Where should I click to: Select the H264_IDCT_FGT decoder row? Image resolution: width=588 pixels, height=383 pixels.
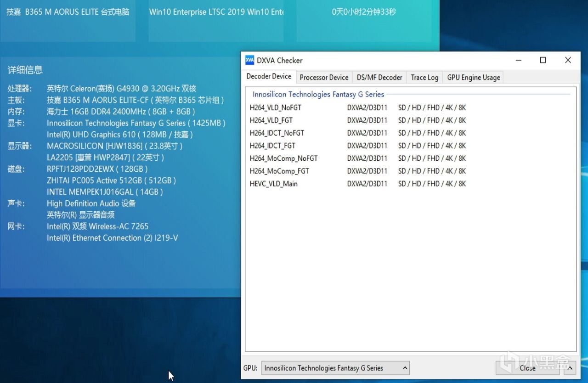point(358,146)
